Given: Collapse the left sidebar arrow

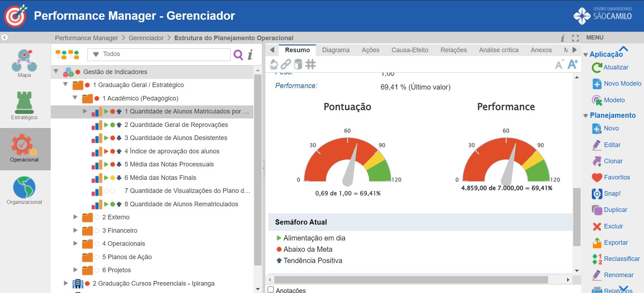Looking at the screenshot, I should coord(5,37).
